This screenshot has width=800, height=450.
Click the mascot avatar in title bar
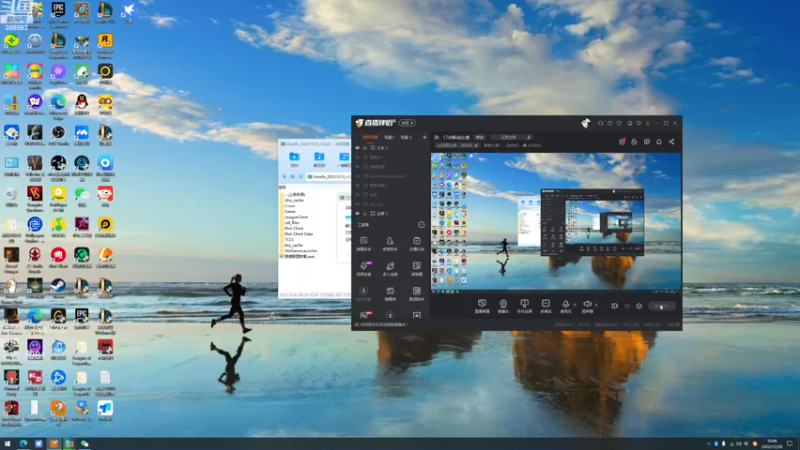point(586,123)
